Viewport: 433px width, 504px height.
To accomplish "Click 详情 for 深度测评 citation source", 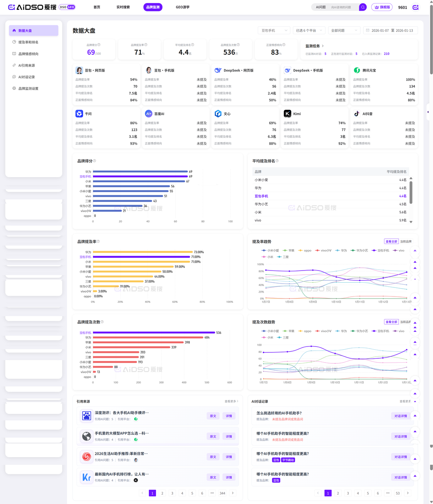I will pyautogui.click(x=229, y=416).
